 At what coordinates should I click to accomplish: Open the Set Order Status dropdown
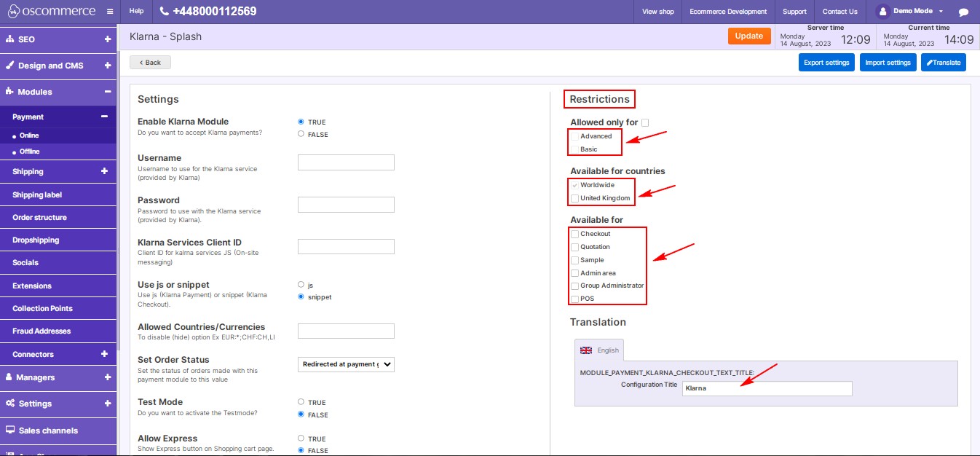click(x=347, y=364)
